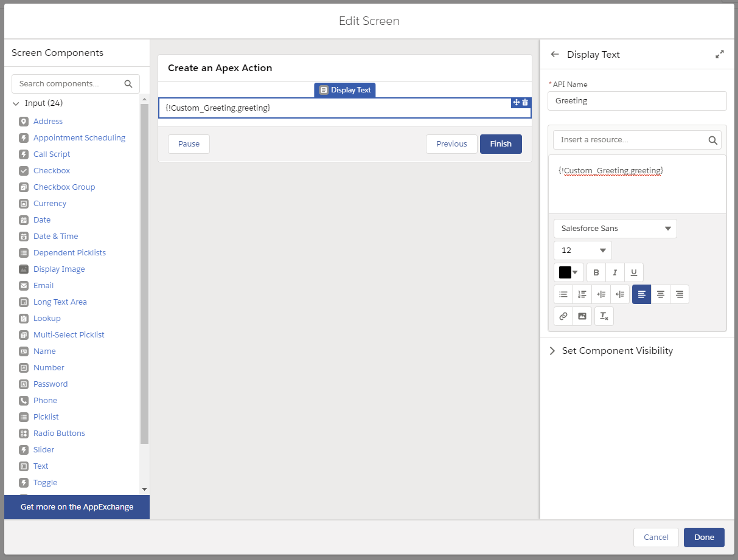Select the numbered list icon

(x=582, y=294)
